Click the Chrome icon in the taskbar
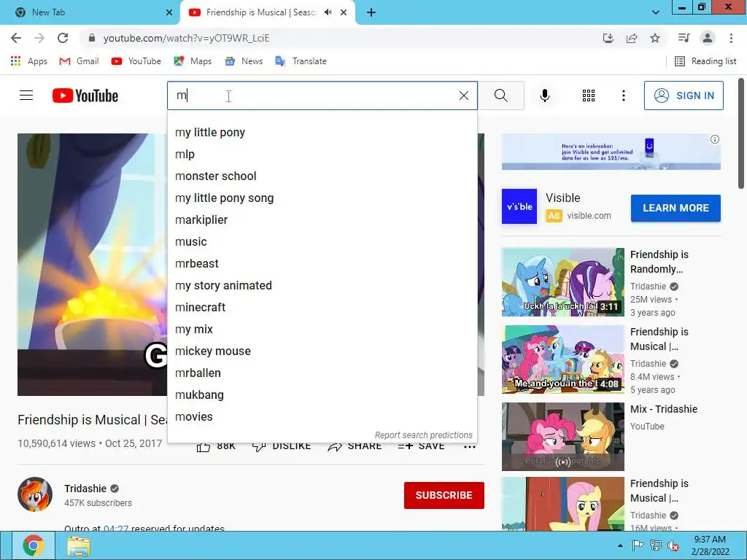 [x=33, y=545]
